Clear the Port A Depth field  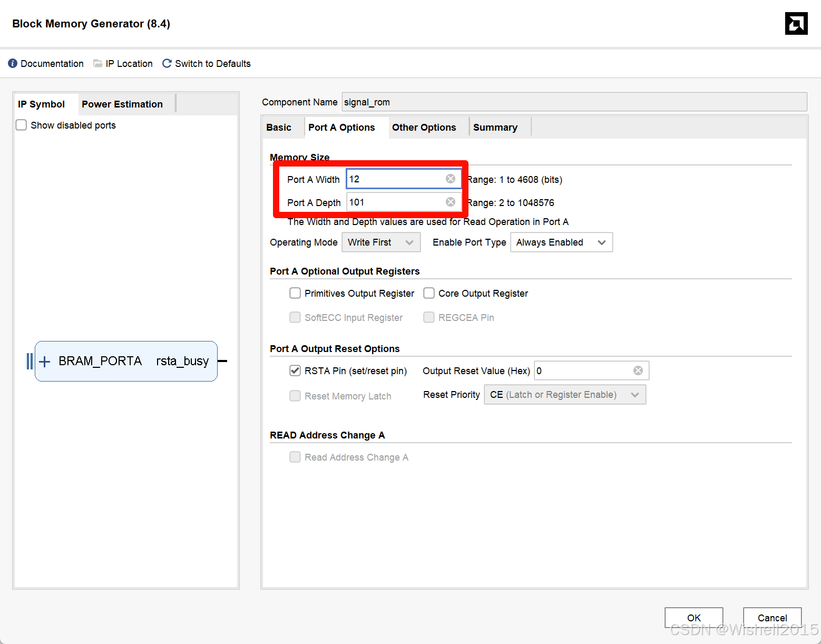[451, 202]
